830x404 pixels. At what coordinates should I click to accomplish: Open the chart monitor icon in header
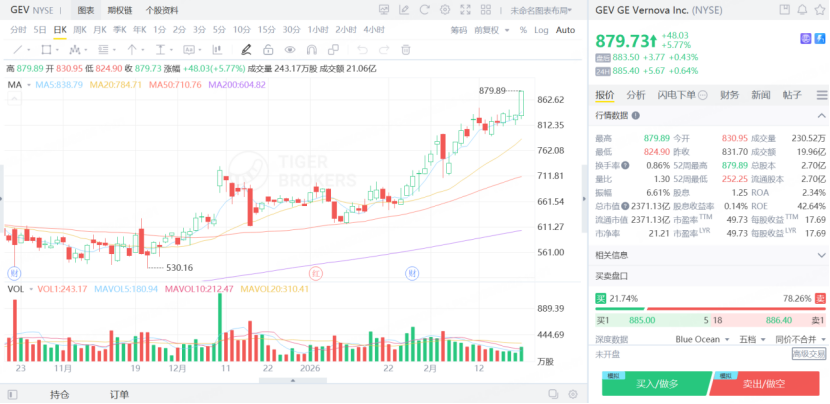point(384,10)
